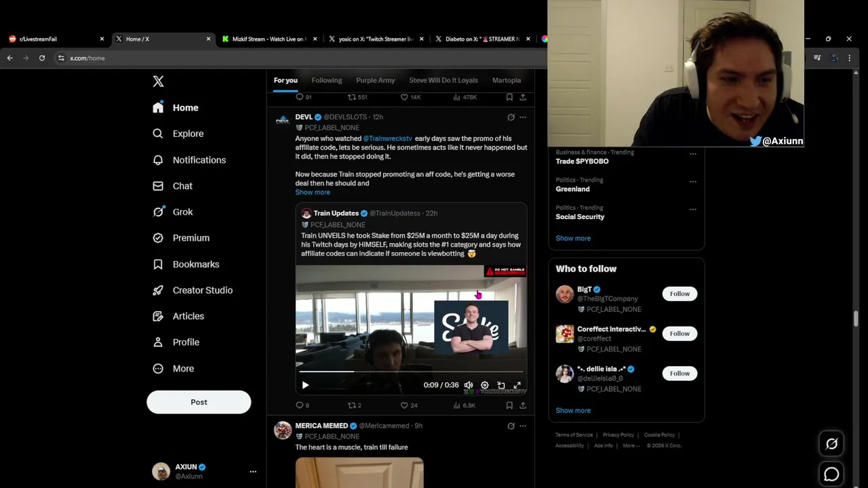The width and height of the screenshot is (868, 488).
Task: Open AXIUN account options menu
Action: pos(253,471)
